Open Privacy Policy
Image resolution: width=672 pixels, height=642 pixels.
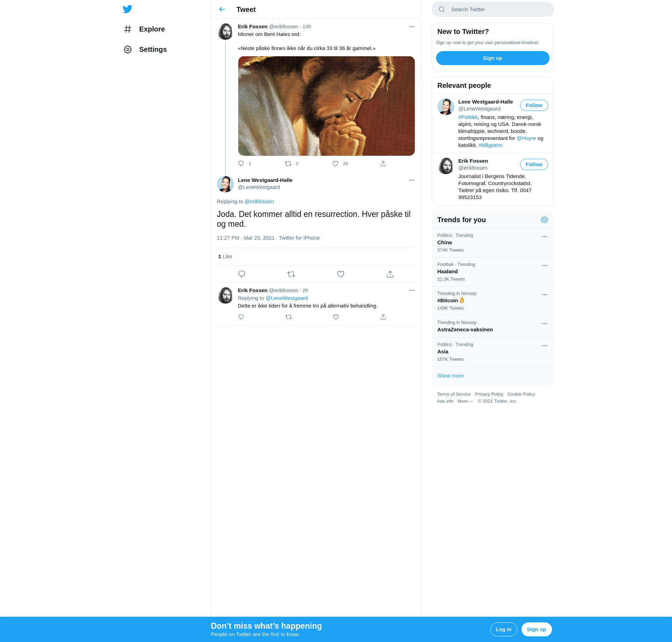pyautogui.click(x=489, y=394)
